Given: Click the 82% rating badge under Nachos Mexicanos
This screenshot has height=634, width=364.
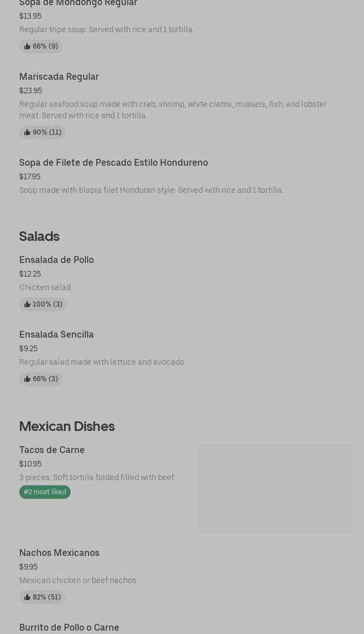Looking at the screenshot, I should click(42, 597).
